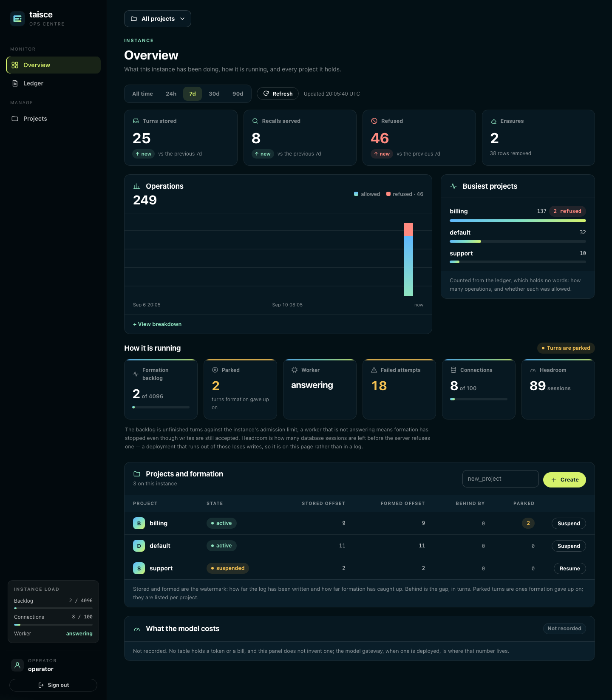Image resolution: width=612 pixels, height=700 pixels.
Task: Click the refused legend color swatch
Action: [388, 194]
